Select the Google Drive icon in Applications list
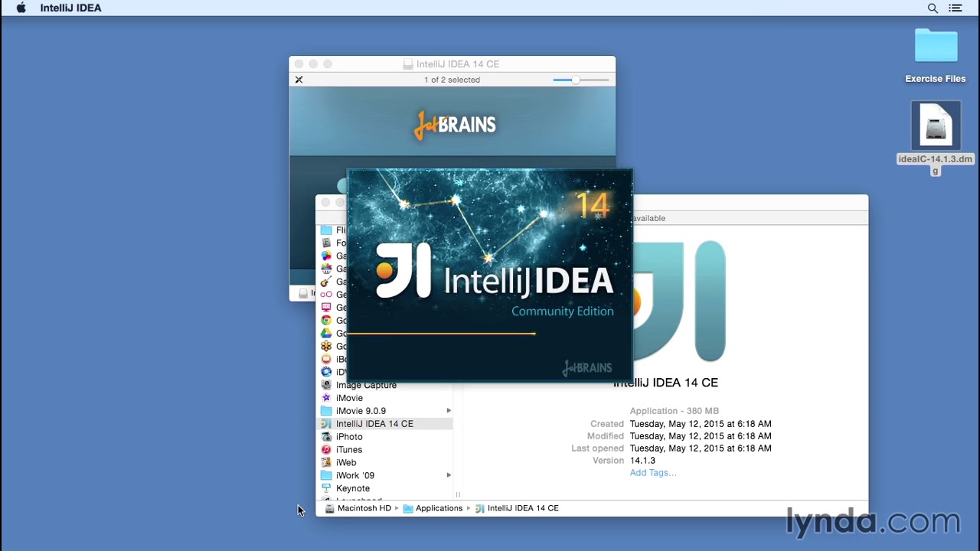This screenshot has height=551, width=980. [326, 334]
